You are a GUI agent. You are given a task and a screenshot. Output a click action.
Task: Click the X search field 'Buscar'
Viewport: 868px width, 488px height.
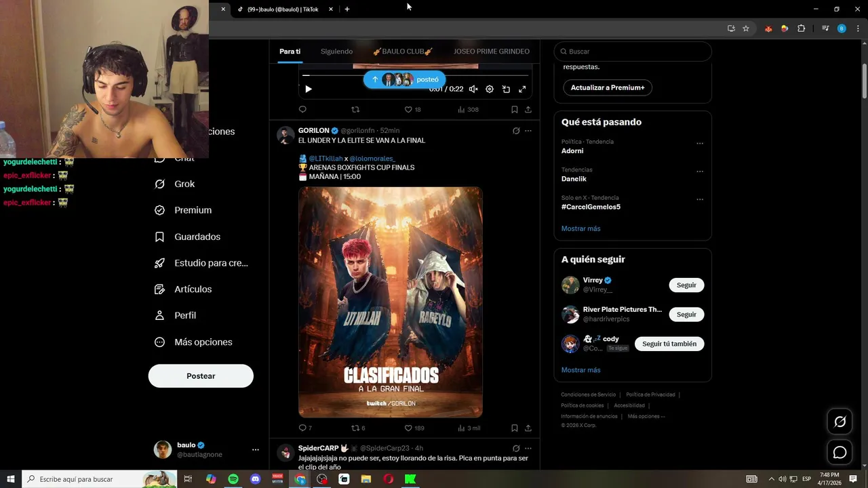point(633,52)
